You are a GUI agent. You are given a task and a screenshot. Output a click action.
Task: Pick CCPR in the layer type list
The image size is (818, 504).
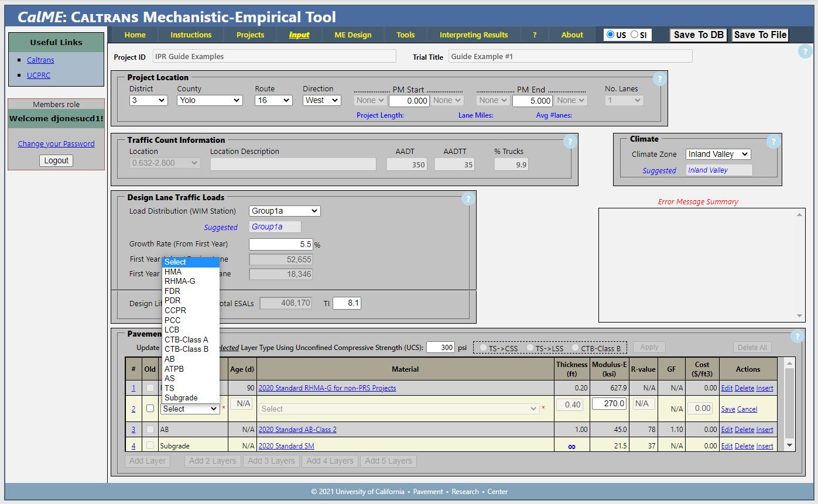(x=190, y=310)
